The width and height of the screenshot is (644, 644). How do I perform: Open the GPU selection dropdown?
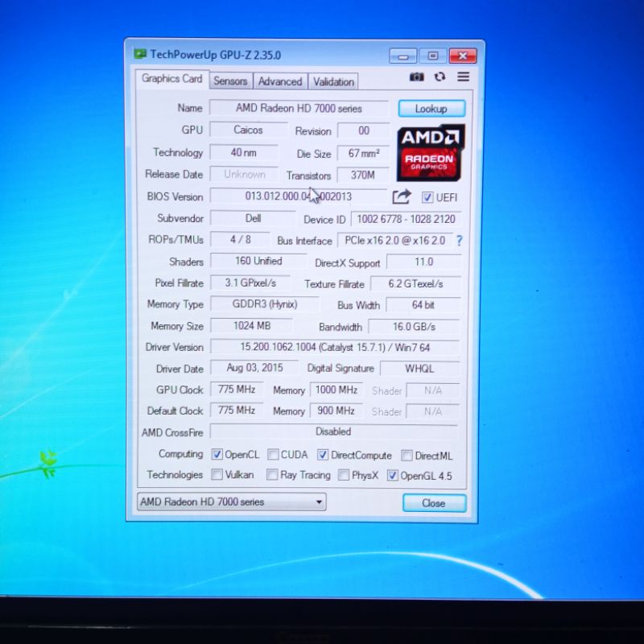[231, 502]
